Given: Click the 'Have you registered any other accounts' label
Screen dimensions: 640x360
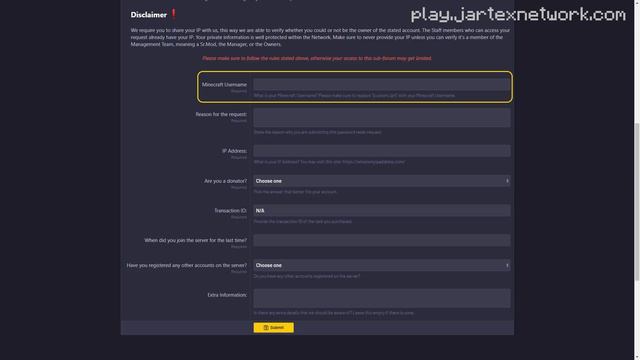Looking at the screenshot, I should coord(187,265).
